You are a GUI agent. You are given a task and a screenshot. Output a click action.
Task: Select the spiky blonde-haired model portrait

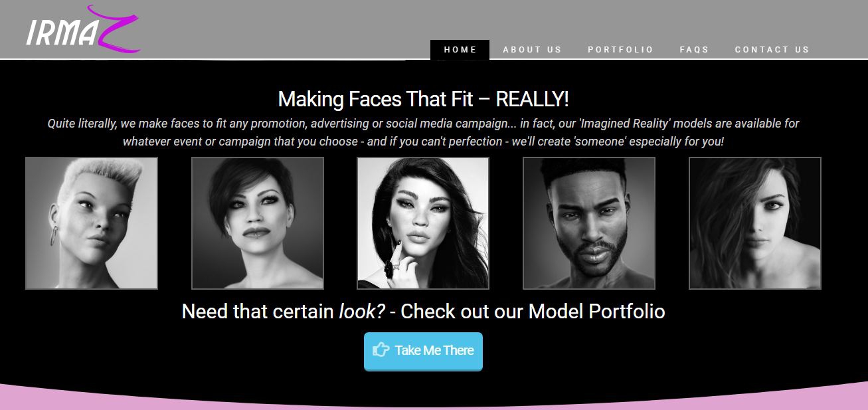click(x=92, y=223)
